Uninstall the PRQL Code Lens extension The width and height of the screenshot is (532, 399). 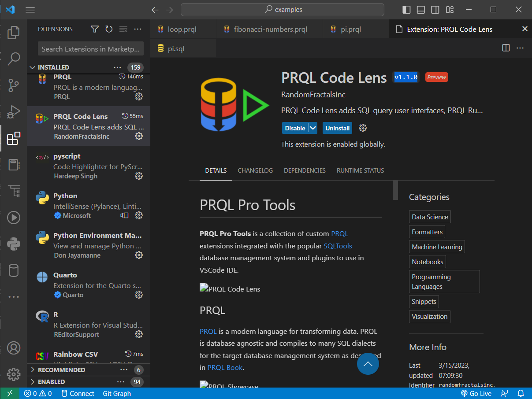click(x=337, y=128)
